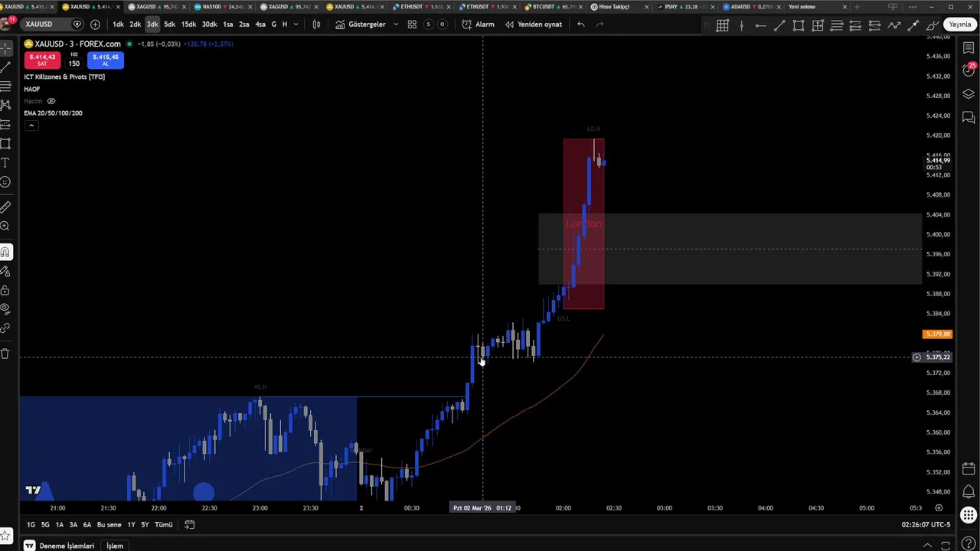The width and height of the screenshot is (980, 551).
Task: Select the ruler measure tool
Action: (x=5, y=207)
